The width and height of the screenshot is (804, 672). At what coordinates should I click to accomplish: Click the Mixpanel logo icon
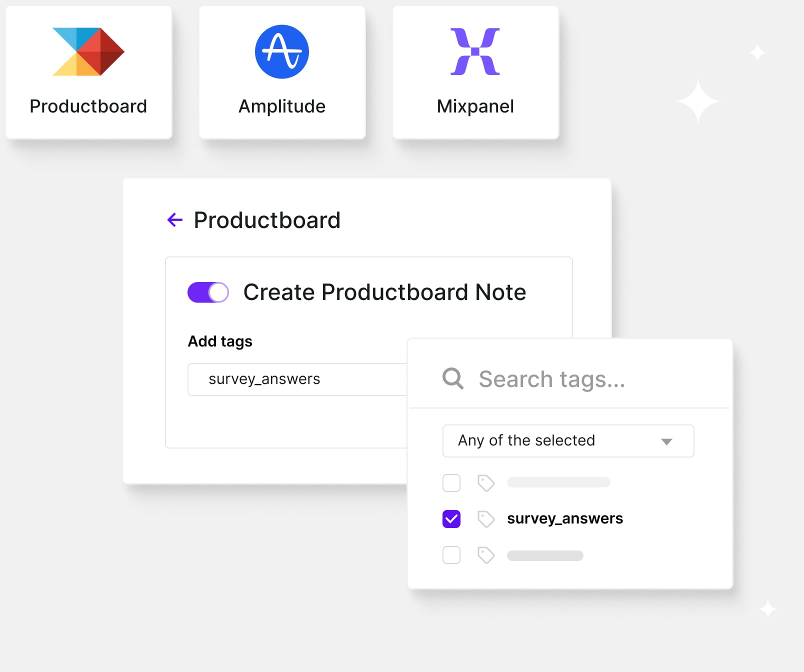point(475,51)
